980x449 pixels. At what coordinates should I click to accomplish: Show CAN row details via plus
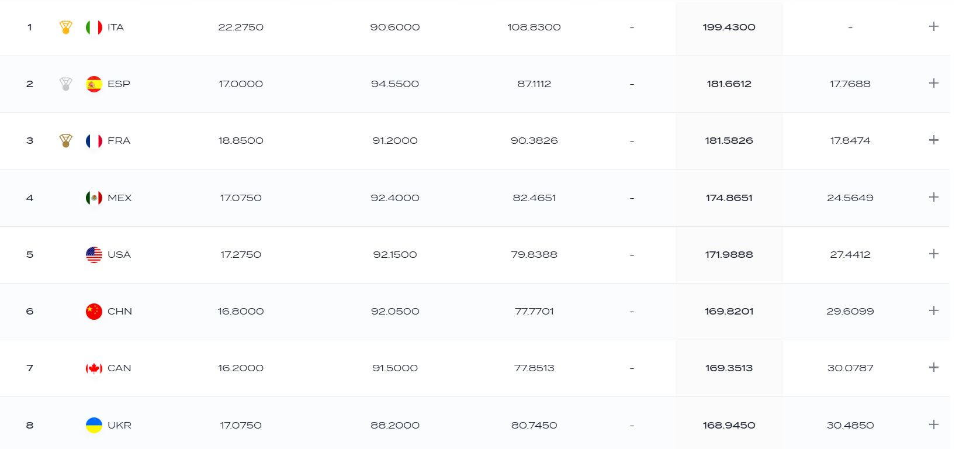click(x=934, y=367)
